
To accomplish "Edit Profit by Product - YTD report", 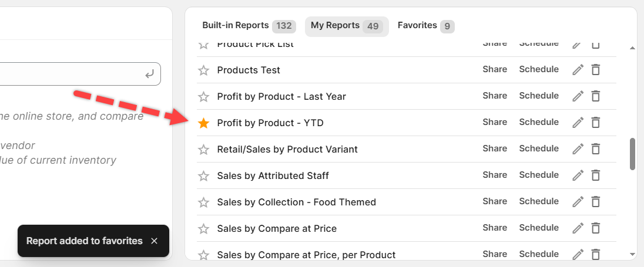I will pos(578,123).
